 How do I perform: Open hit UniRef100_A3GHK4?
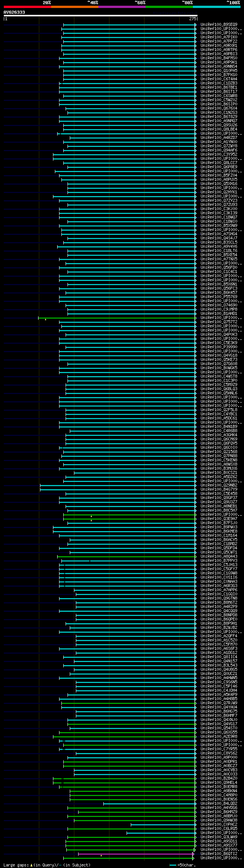click(x=219, y=435)
